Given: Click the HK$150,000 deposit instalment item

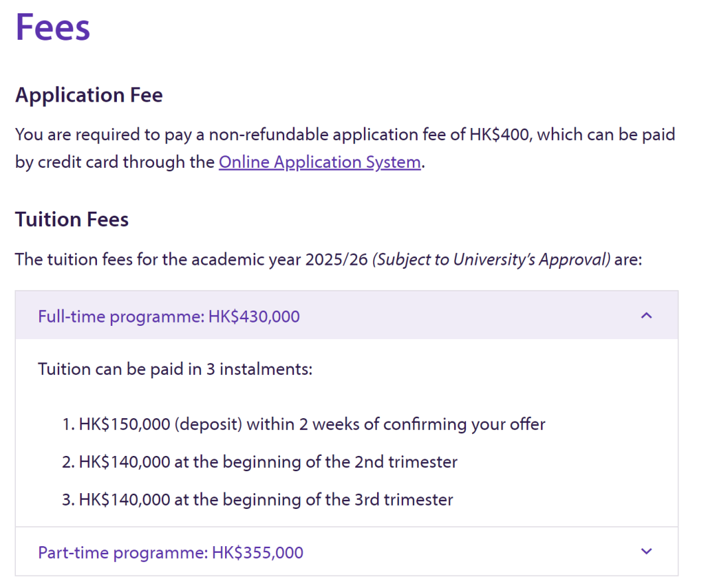Looking at the screenshot, I should pyautogui.click(x=303, y=424).
